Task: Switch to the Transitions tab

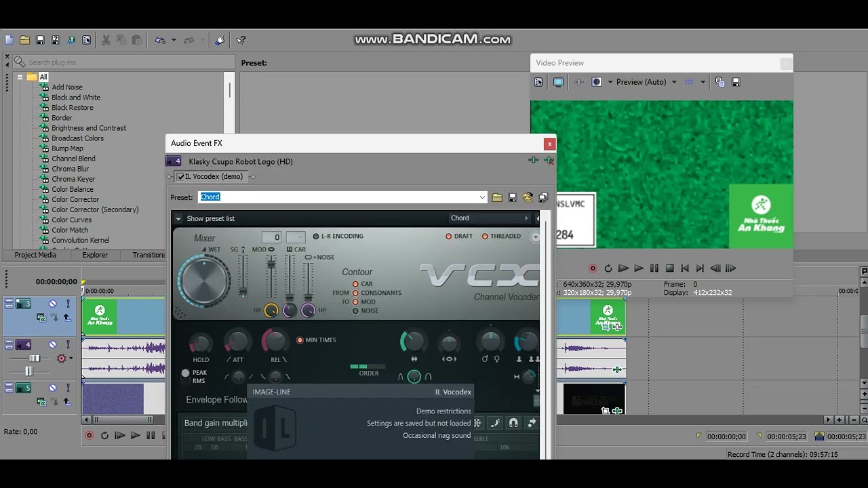Action: 149,255
